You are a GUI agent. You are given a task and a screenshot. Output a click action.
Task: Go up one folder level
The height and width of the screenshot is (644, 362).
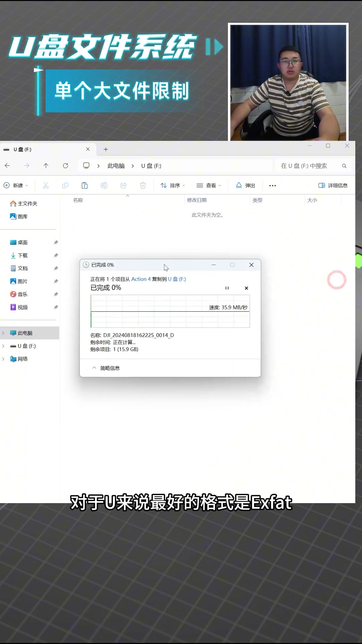[46, 166]
